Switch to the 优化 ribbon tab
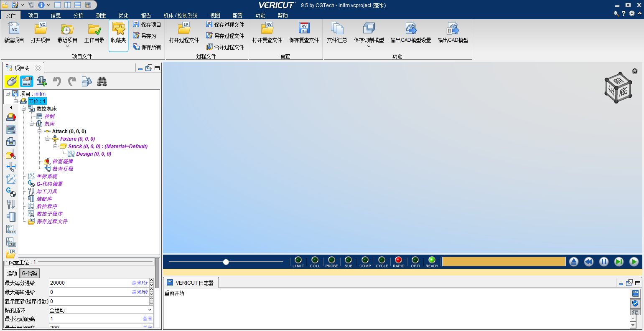 [123, 15]
